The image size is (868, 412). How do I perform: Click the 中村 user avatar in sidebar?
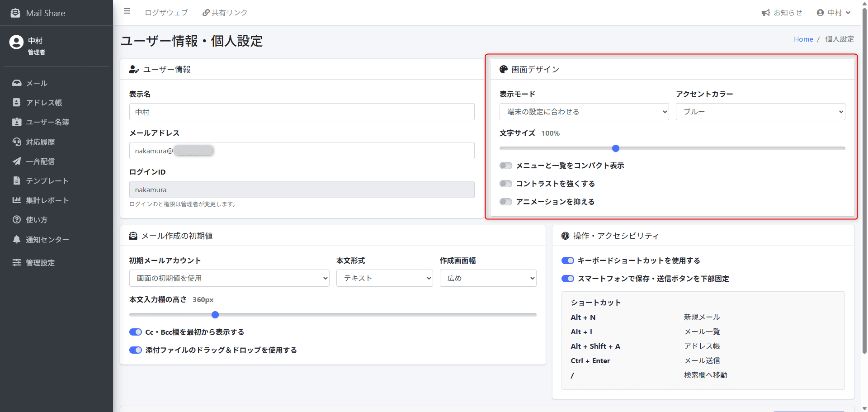point(16,42)
